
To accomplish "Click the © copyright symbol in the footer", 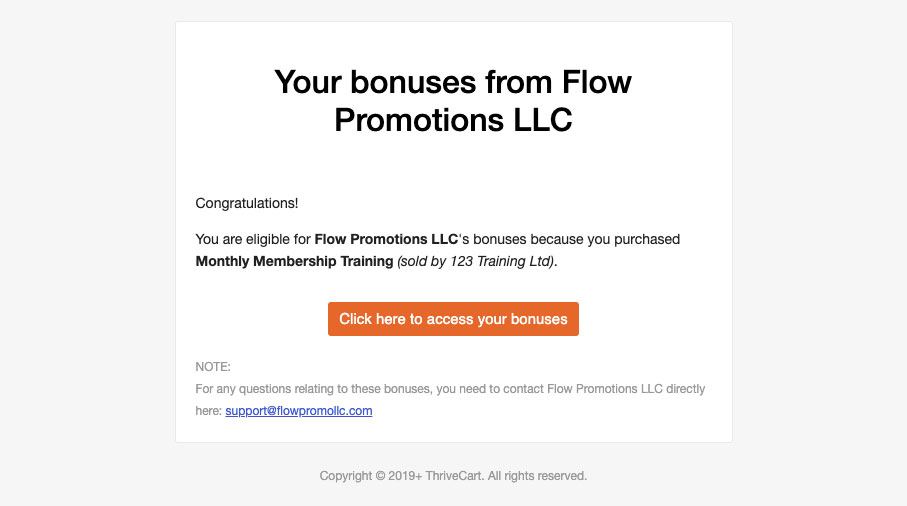I will point(380,476).
